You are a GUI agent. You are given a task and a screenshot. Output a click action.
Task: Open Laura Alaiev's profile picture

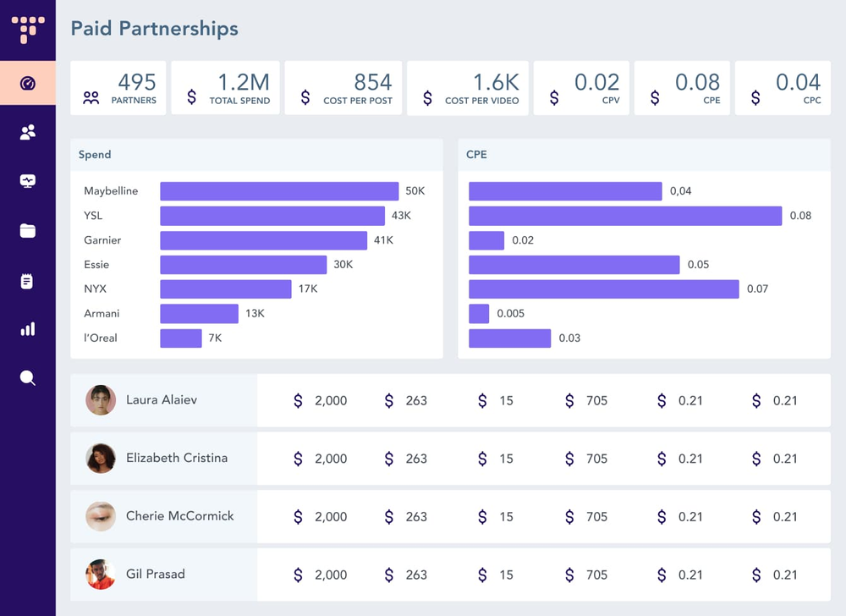[101, 400]
